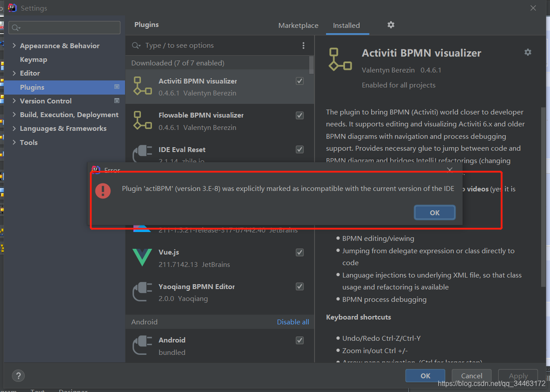Viewport: 550px width, 392px height.
Task: Focus the Settings search box
Action: click(x=64, y=27)
